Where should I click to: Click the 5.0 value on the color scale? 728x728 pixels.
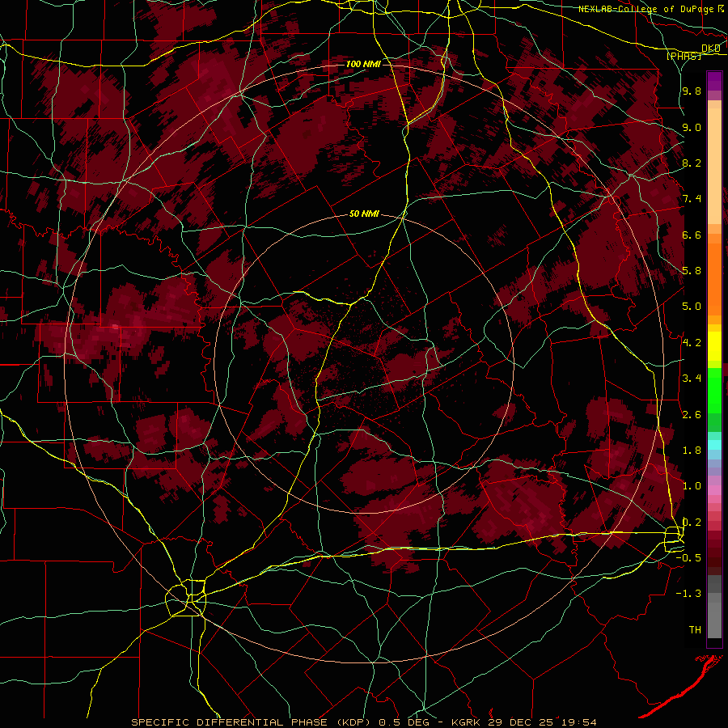click(x=692, y=307)
